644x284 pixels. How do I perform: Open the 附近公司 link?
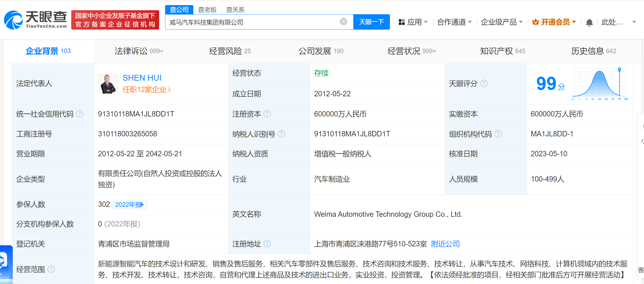pos(445,244)
